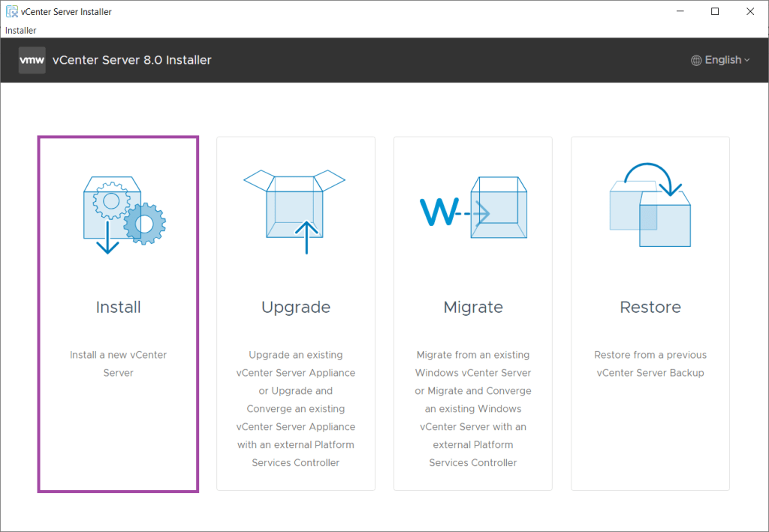Click the Restore backup arrow icon
769x532 pixels.
(x=650, y=204)
